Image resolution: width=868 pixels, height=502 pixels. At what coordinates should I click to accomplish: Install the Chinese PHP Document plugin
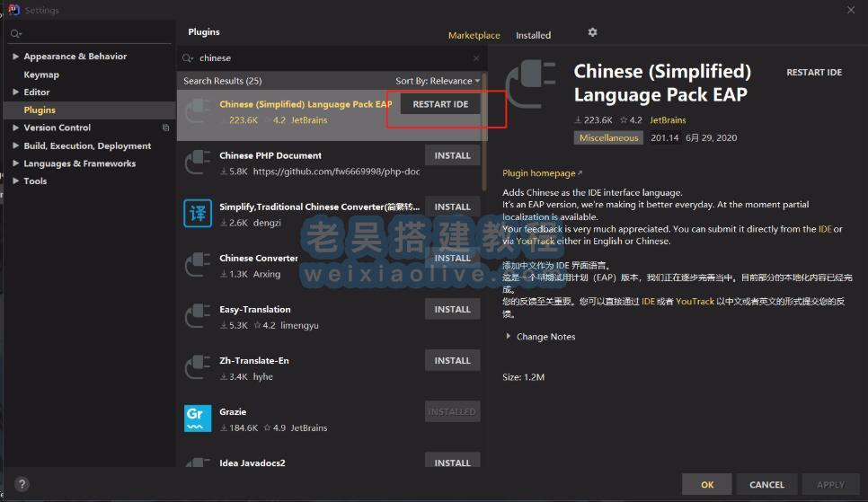click(452, 155)
